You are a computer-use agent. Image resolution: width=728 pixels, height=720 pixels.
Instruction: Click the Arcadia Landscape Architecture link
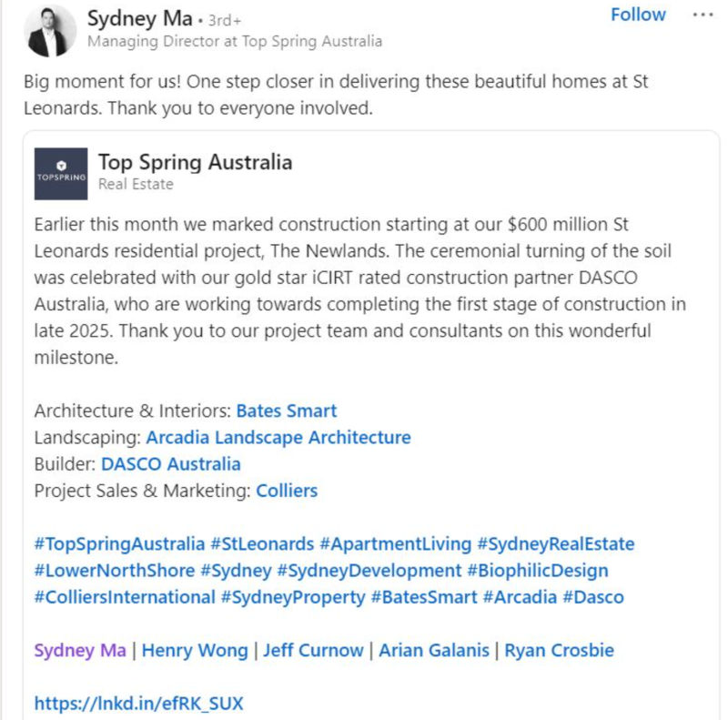(278, 437)
